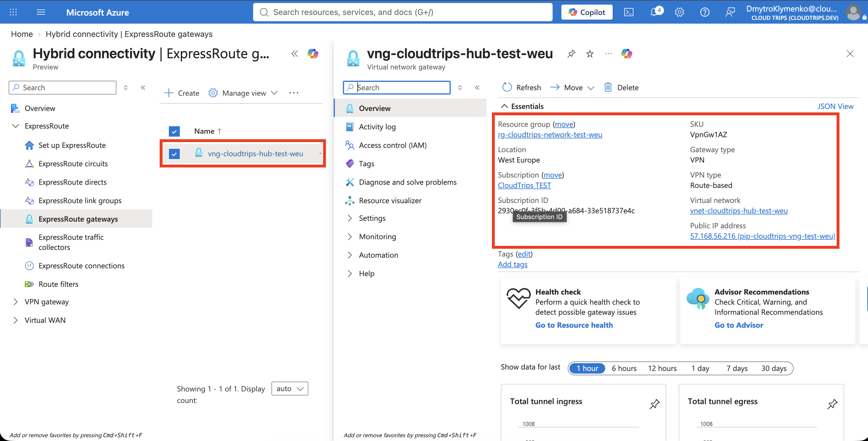
Task: Close the virtual network gateway blade
Action: pyautogui.click(x=850, y=54)
